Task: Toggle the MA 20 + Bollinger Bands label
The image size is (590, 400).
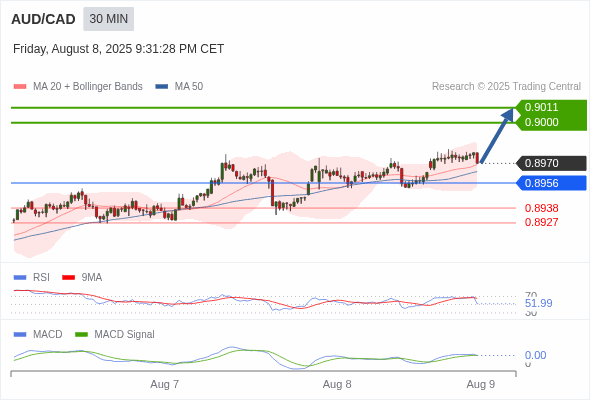Action: point(88,87)
